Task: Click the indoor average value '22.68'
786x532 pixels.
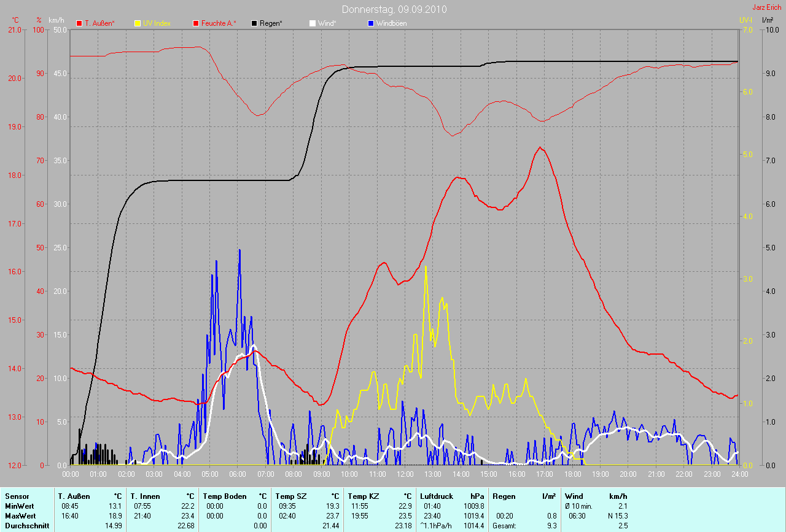Action: 187,526
